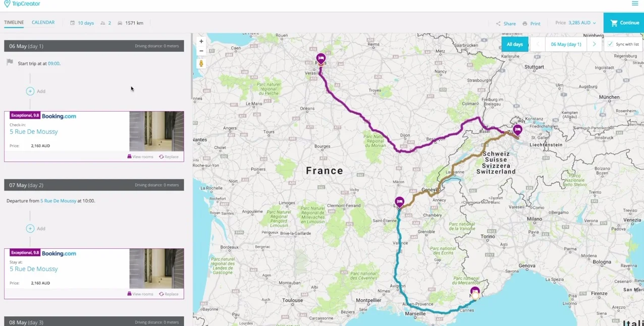Go to next day on map

click(594, 44)
